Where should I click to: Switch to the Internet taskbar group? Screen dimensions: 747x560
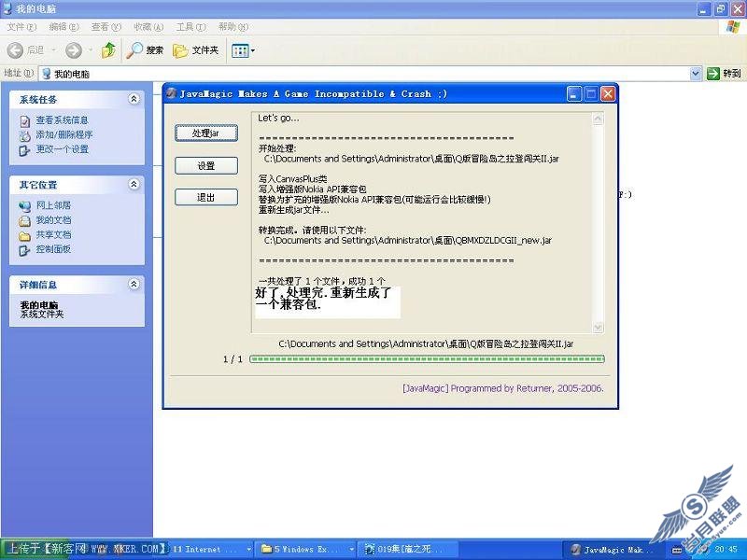click(211, 550)
